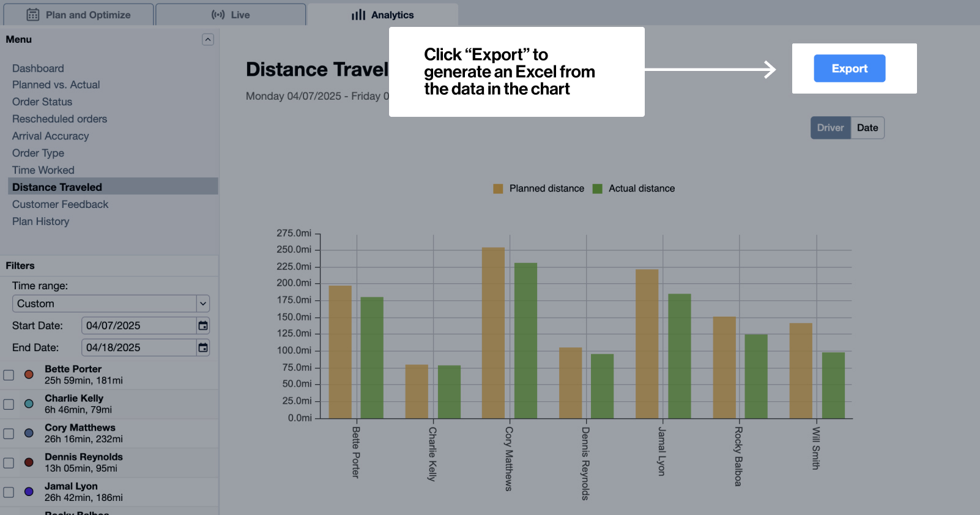This screenshot has height=515, width=980.
Task: Click the Planned distance legend label
Action: (x=547, y=188)
